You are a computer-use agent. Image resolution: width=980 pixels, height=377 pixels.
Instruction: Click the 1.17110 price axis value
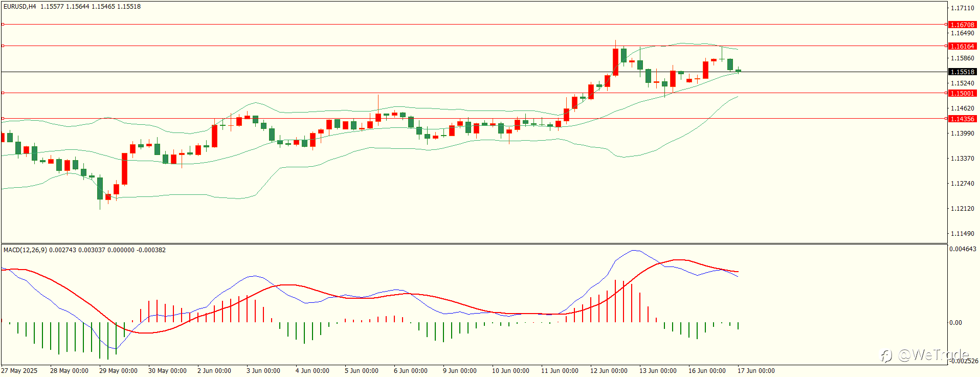tap(962, 8)
